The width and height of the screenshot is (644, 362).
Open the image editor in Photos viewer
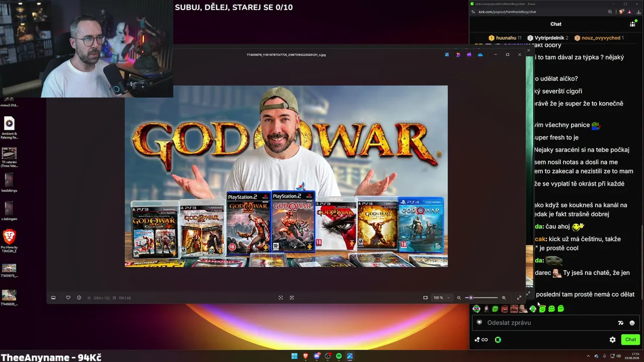click(x=447, y=54)
